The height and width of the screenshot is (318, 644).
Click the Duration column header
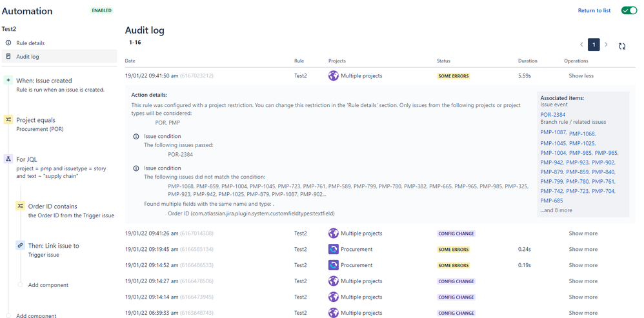coord(527,61)
